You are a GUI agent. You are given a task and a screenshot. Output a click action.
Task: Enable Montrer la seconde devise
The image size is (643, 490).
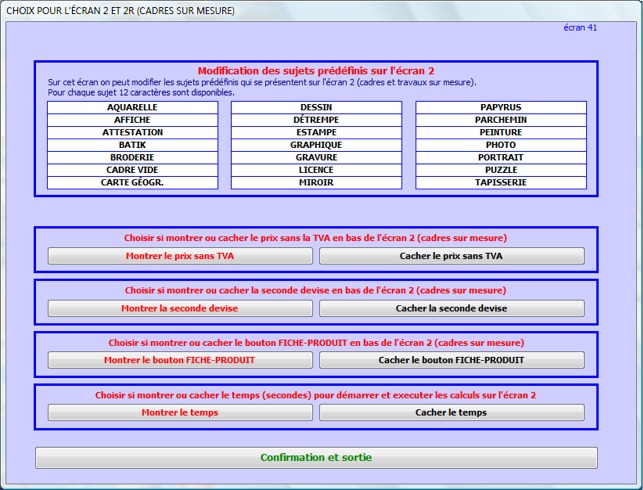pos(180,308)
